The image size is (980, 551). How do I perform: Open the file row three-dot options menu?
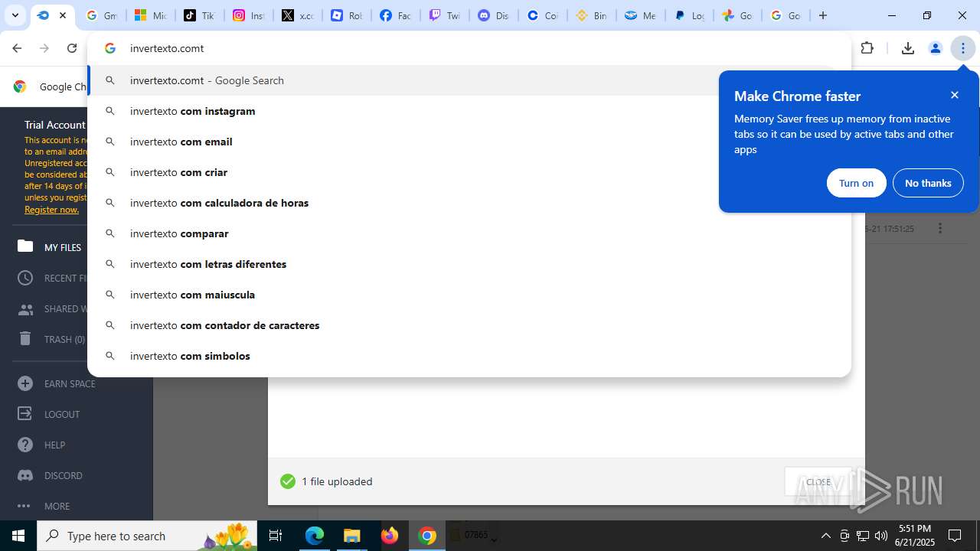(939, 228)
